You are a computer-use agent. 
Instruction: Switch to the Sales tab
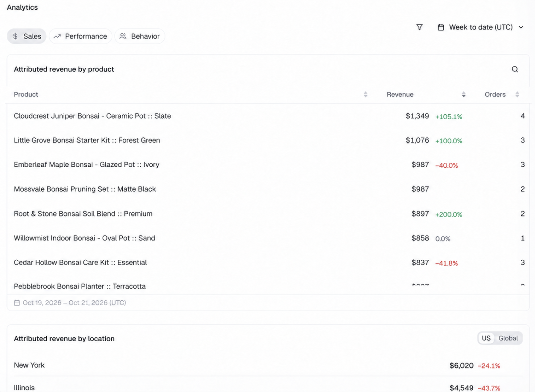pyautogui.click(x=27, y=36)
